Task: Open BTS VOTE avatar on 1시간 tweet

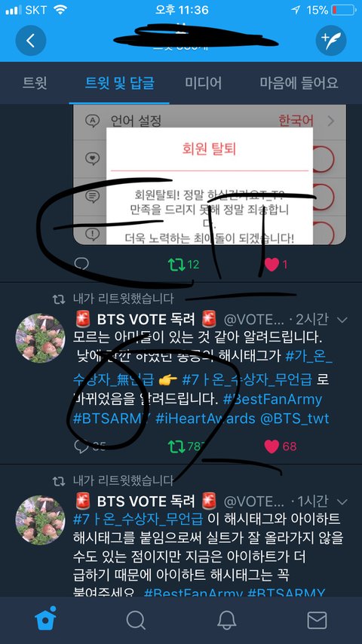Action: click(40, 520)
